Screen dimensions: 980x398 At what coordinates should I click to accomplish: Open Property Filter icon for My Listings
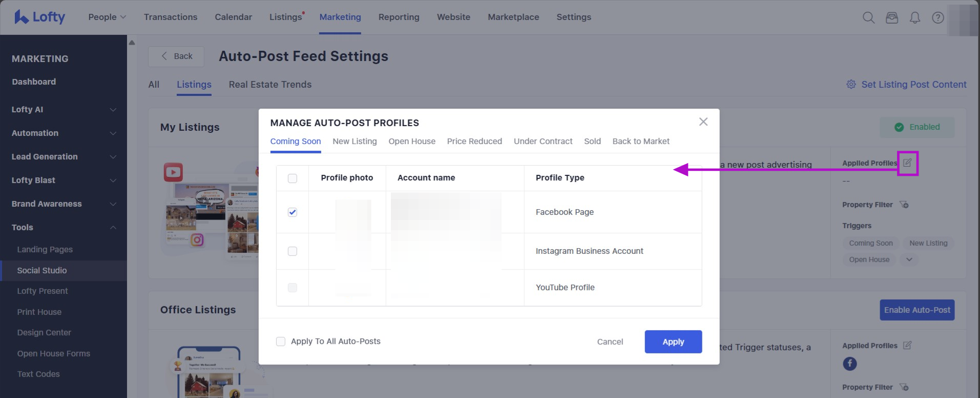(x=904, y=205)
